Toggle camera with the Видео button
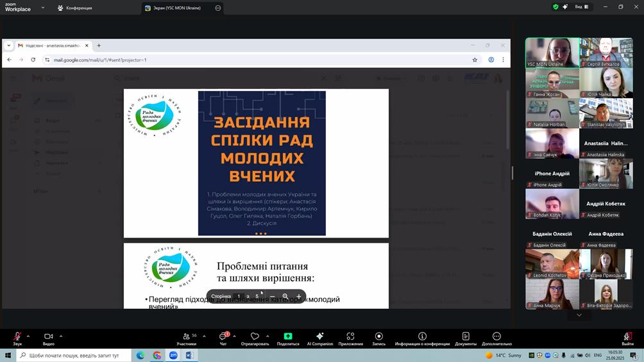The width and height of the screenshot is (644, 362). pos(49,337)
